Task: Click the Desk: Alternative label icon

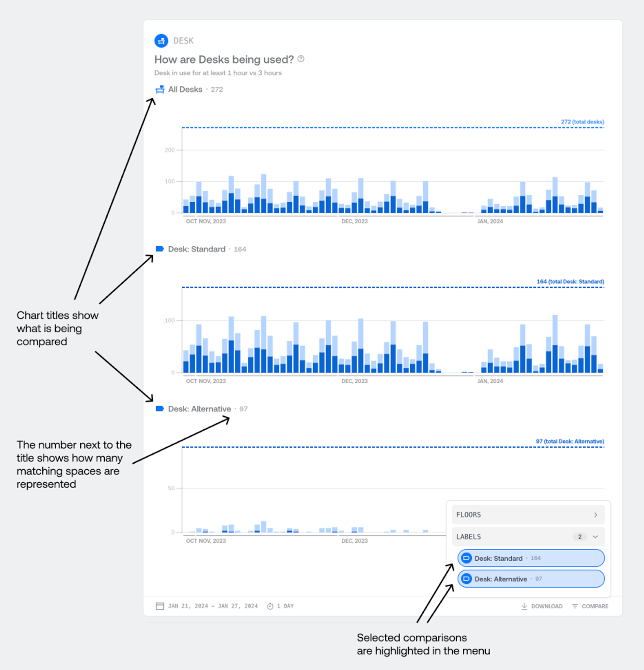Action: [x=160, y=409]
